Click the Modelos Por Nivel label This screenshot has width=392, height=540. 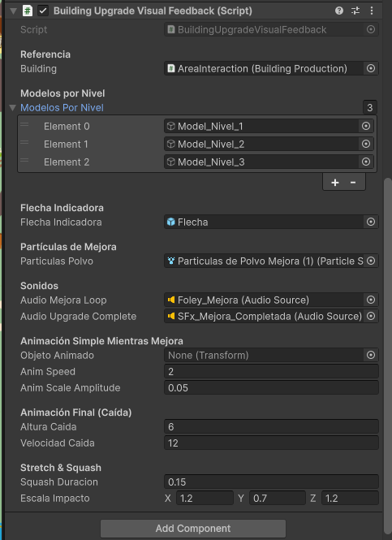pyautogui.click(x=62, y=108)
